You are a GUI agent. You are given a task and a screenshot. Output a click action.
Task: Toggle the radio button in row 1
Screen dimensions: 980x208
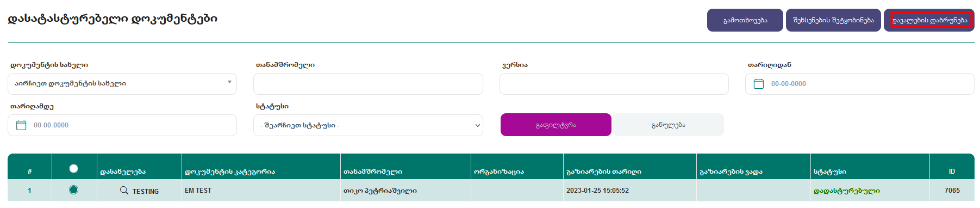click(x=74, y=190)
